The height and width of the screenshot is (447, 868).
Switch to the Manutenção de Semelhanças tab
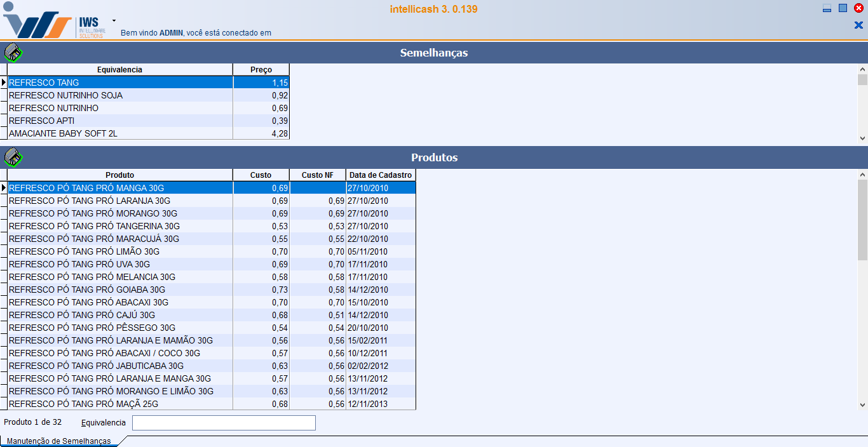[x=58, y=441]
